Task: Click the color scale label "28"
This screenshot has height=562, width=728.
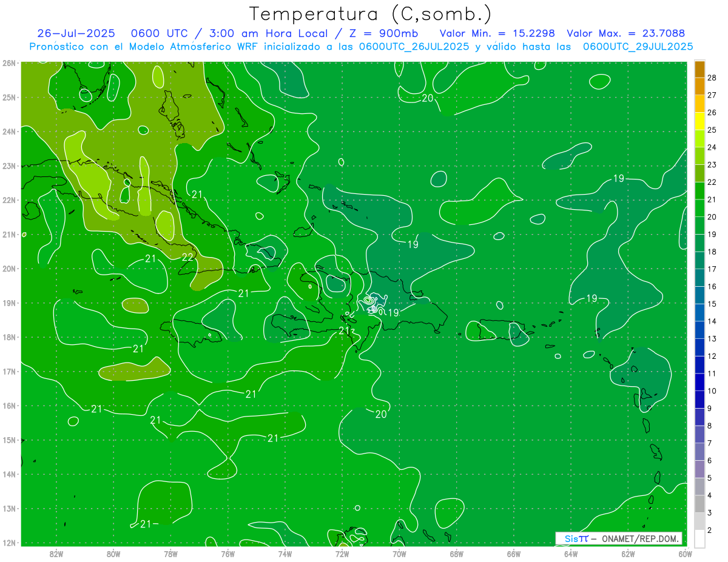Action: coord(712,78)
